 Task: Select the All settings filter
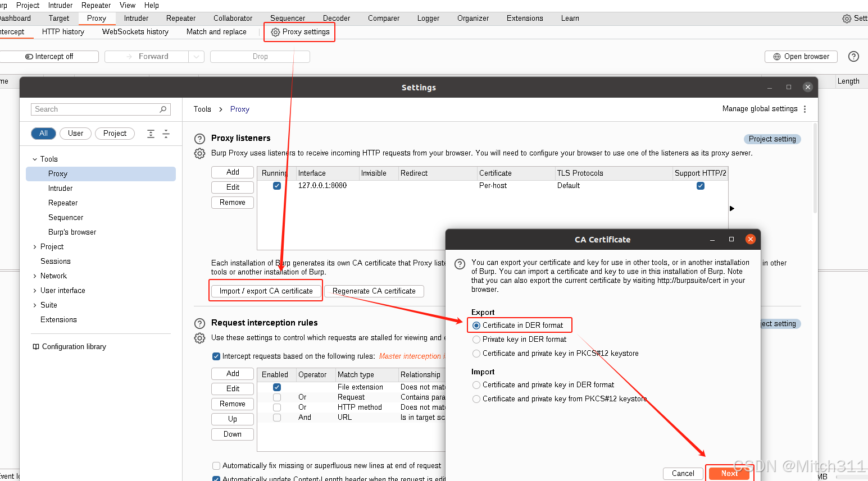[43, 134]
